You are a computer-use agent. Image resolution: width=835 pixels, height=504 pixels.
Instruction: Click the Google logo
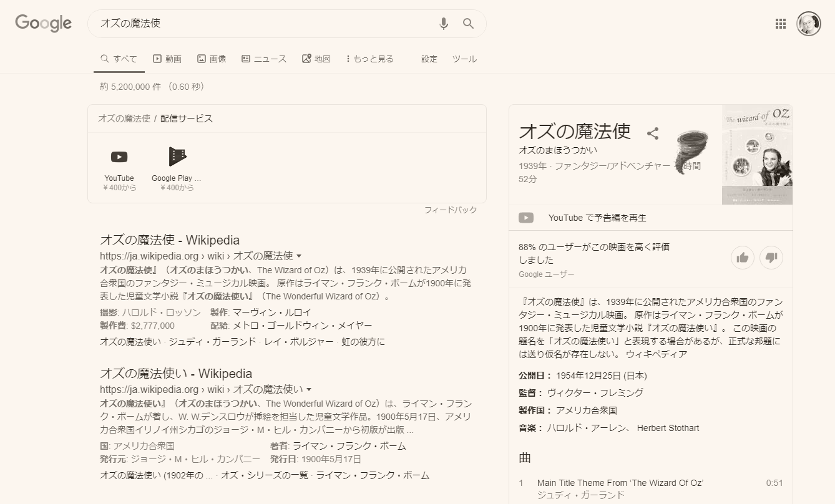click(44, 24)
